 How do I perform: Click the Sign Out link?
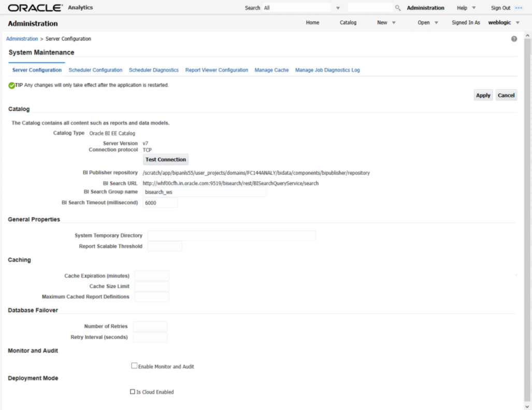point(500,8)
